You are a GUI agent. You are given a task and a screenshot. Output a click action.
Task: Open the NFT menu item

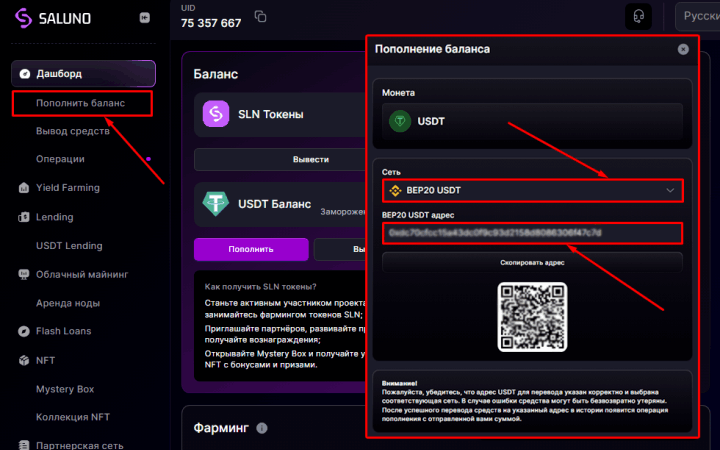pos(45,360)
